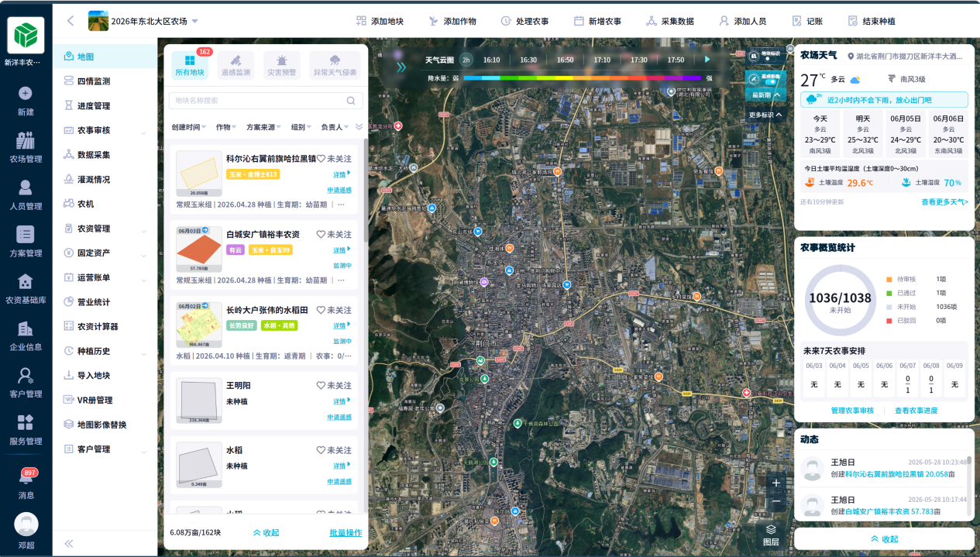Open the 图层 layers button on map

tap(771, 535)
